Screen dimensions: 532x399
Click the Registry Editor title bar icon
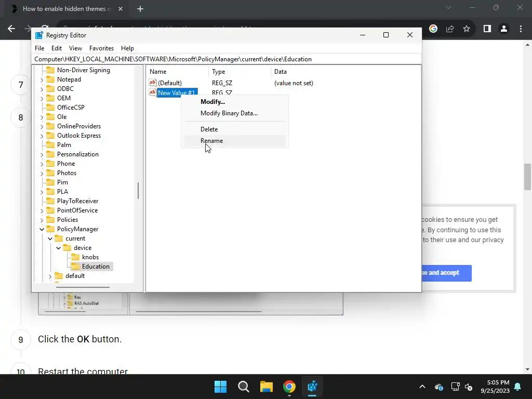(39, 35)
